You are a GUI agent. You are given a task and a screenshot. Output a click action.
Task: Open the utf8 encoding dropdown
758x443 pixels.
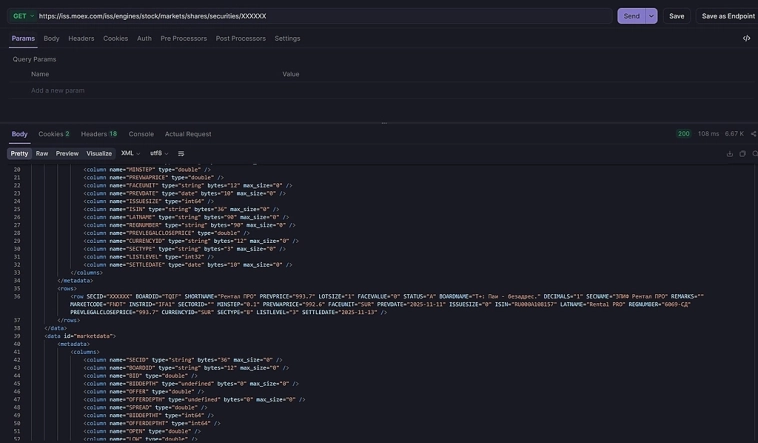(159, 154)
